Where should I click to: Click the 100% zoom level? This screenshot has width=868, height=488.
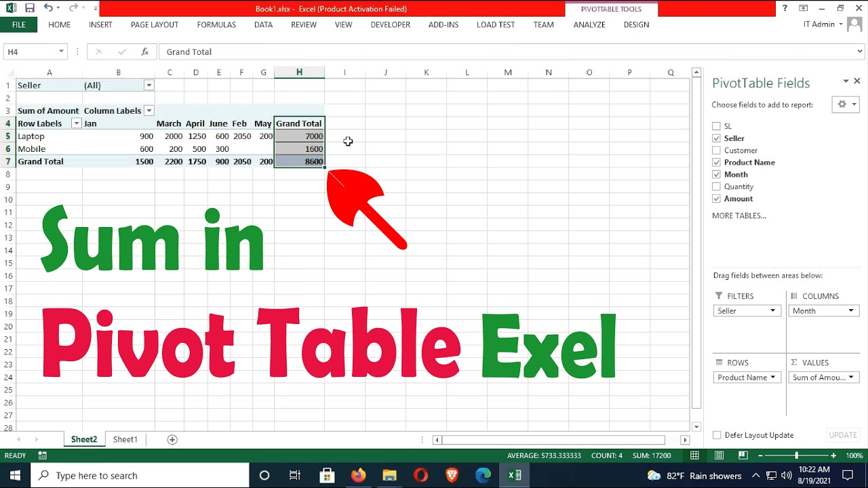(x=854, y=455)
